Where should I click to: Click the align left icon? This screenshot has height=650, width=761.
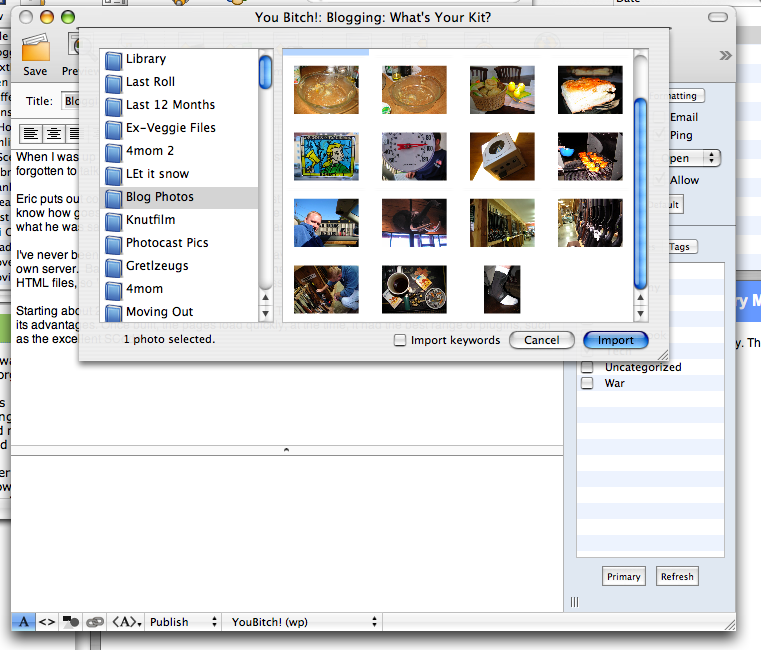(31, 133)
